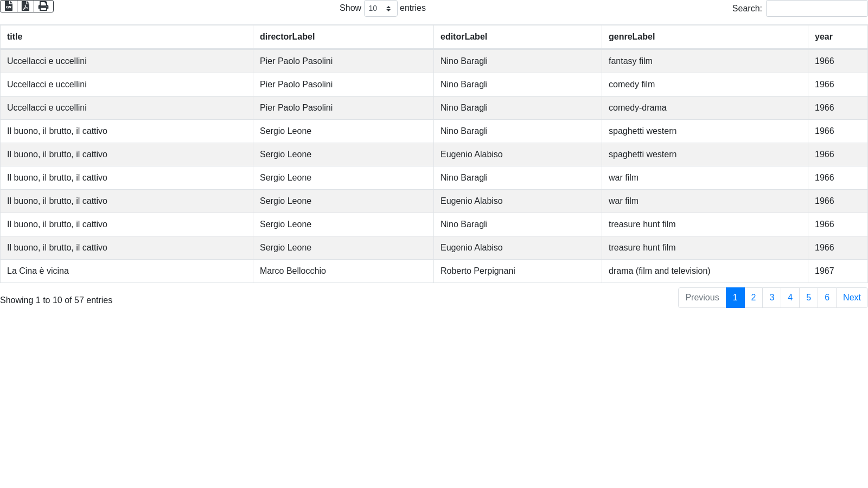Go to pagination page 5
The height and width of the screenshot is (488, 868).
tap(809, 298)
